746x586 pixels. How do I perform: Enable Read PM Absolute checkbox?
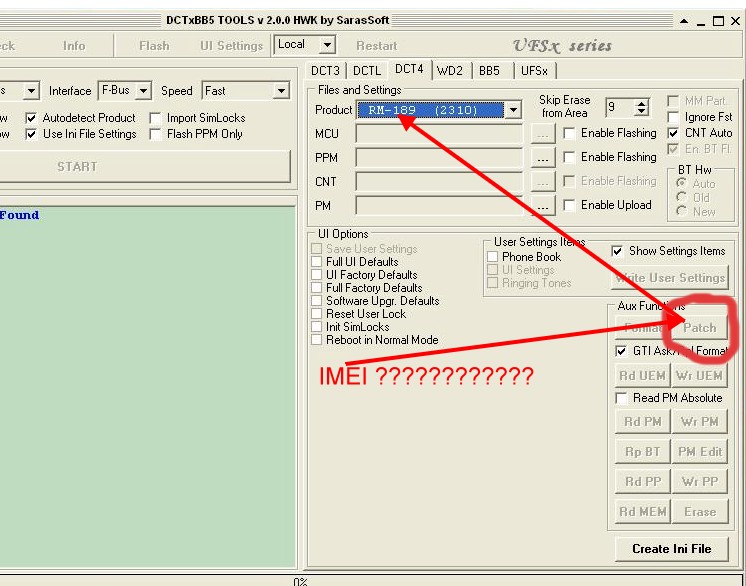[x=621, y=398]
